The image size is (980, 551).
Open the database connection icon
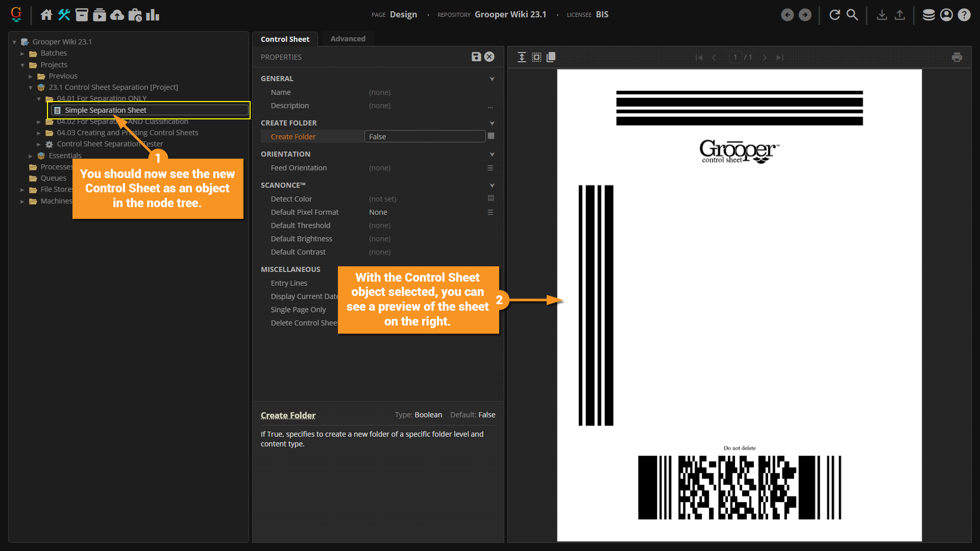point(928,15)
